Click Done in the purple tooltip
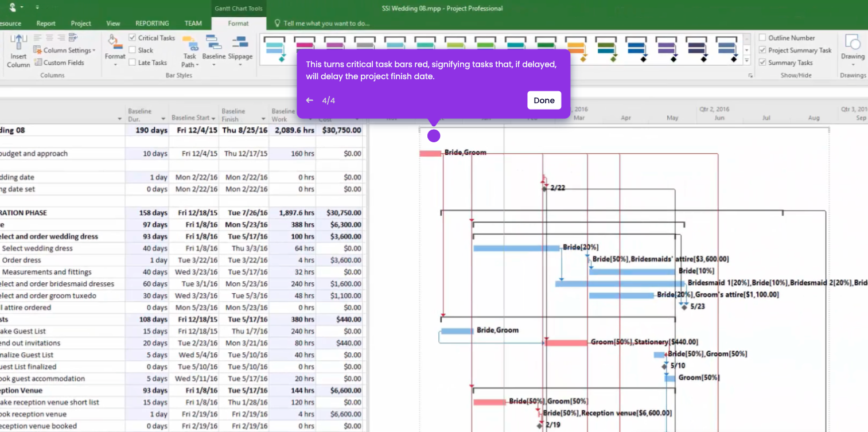This screenshot has height=432, width=868. coord(544,100)
